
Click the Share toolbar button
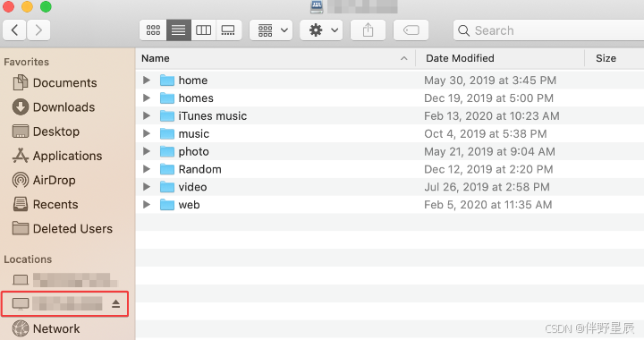point(368,30)
